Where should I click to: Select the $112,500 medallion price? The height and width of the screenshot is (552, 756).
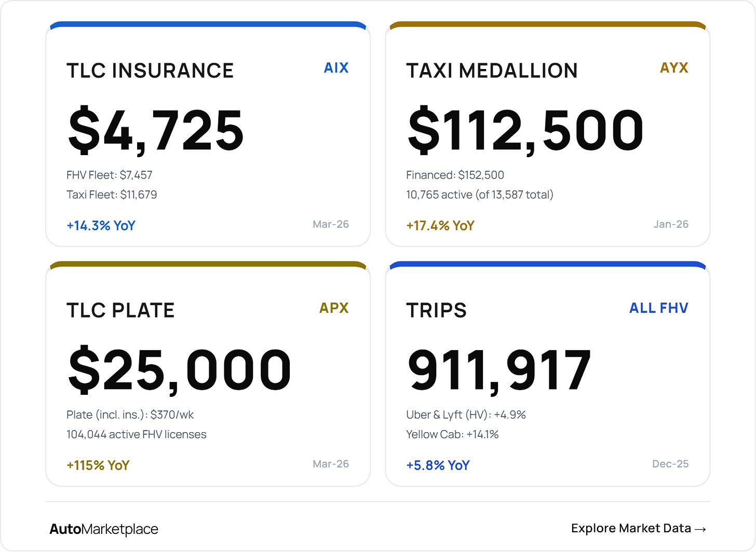click(x=525, y=130)
